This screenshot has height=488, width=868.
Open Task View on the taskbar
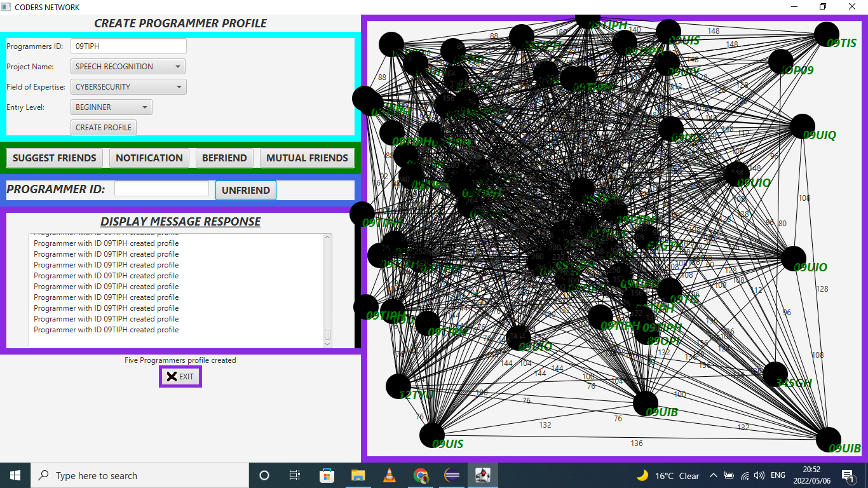tap(294, 475)
